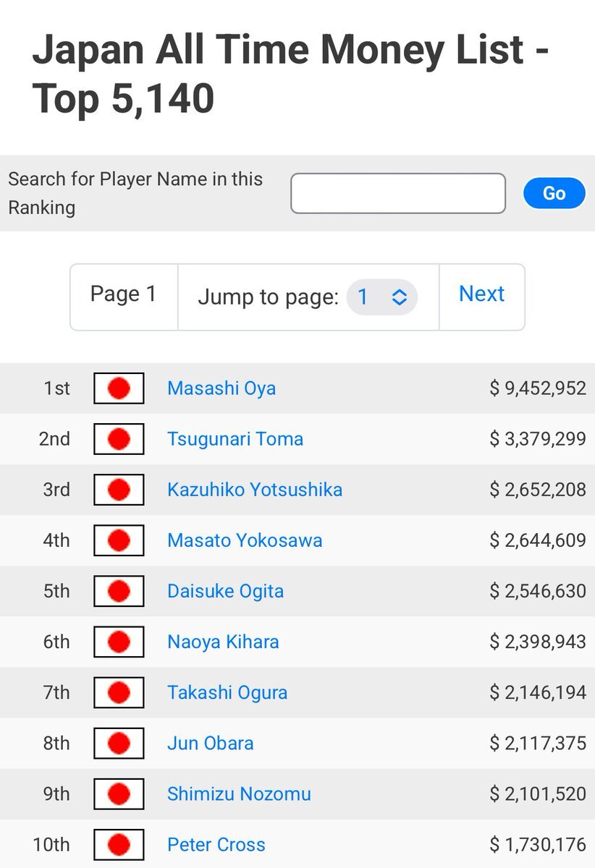Click the flag next to Peter Cross
595x868 pixels.
tap(119, 844)
